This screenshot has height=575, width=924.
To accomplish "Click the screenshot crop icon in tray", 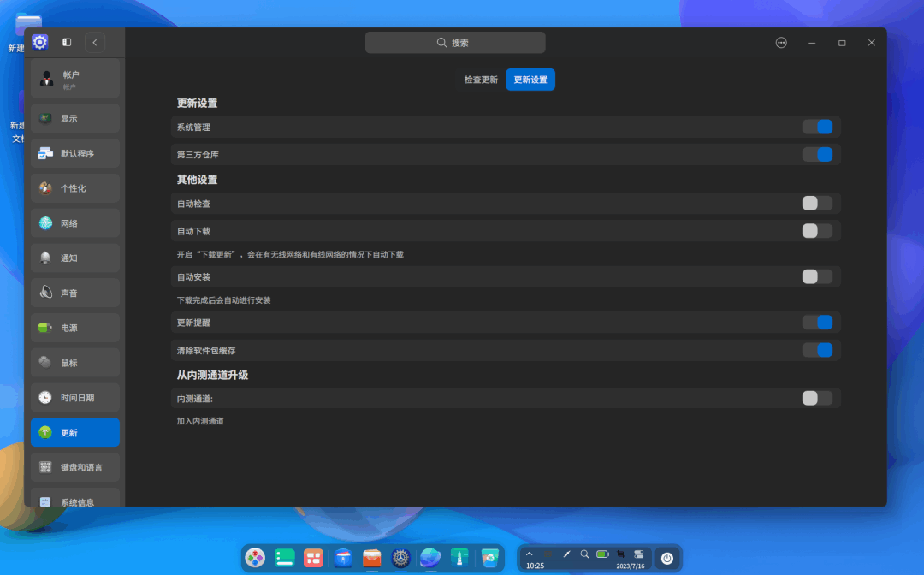I will [x=620, y=554].
